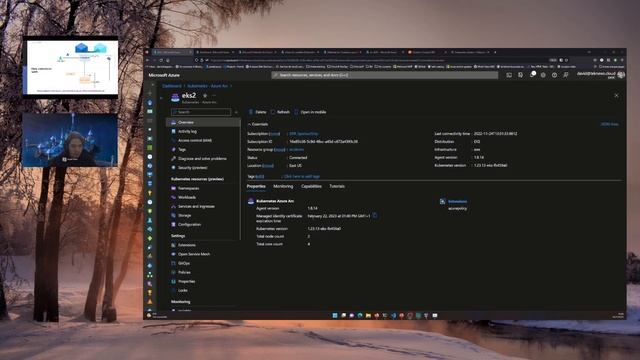Collapse the resource menu chevron
This screenshot has height=360, width=640.
[236, 112]
